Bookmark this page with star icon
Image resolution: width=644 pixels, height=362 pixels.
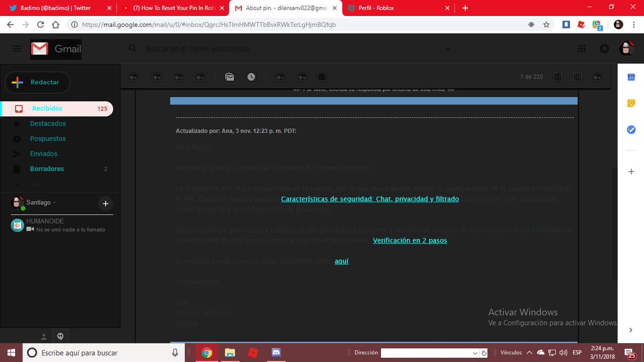tap(546, 25)
